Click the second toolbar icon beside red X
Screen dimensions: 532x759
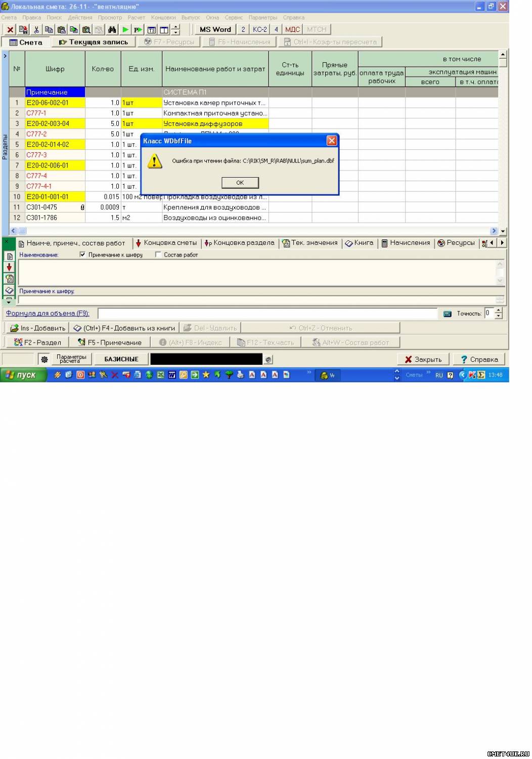tap(23, 30)
